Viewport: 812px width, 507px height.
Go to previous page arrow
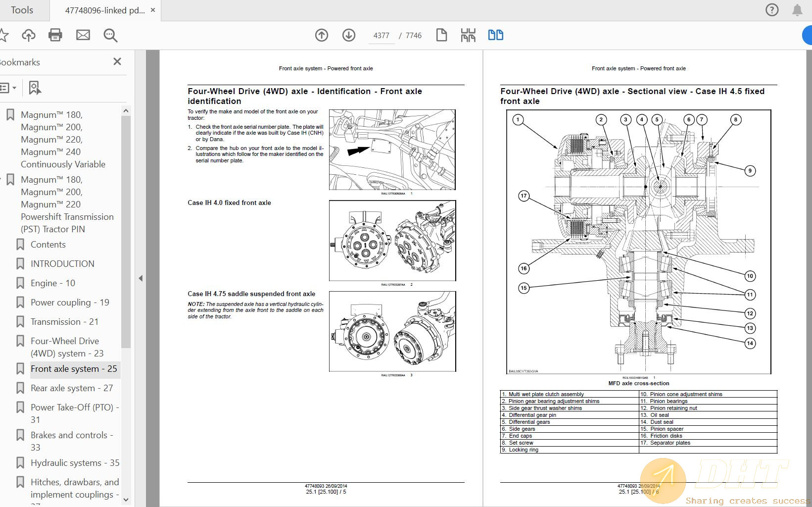click(322, 35)
